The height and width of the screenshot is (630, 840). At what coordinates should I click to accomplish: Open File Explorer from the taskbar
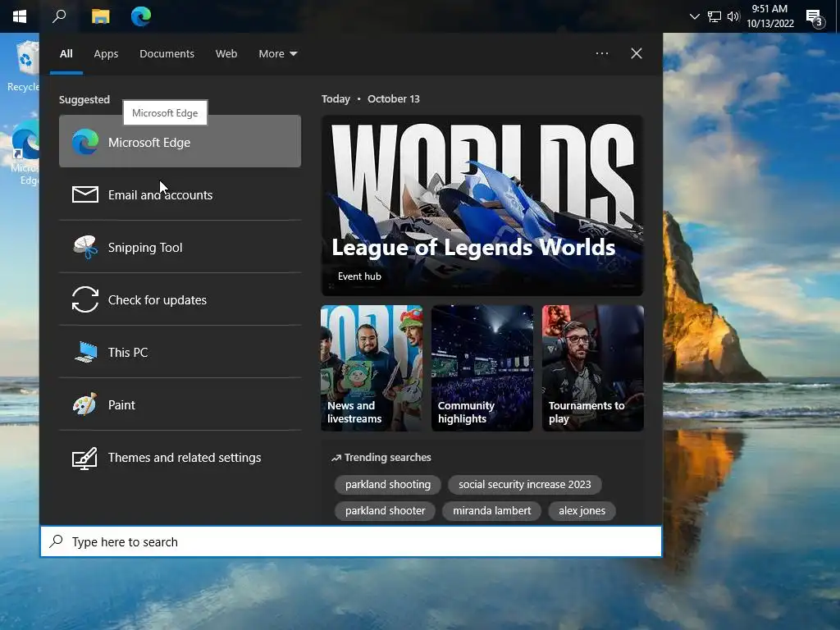(100, 16)
